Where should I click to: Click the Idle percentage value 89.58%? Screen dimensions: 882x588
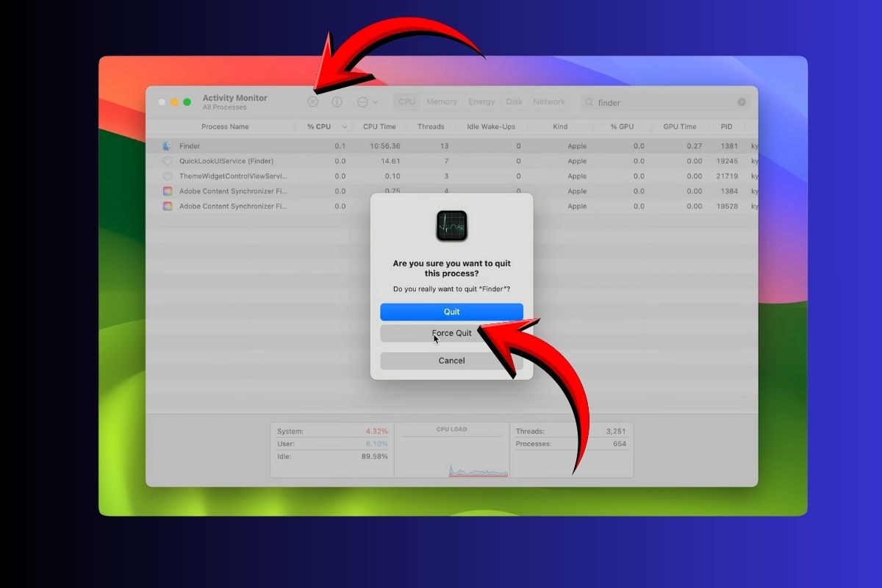[x=375, y=456]
